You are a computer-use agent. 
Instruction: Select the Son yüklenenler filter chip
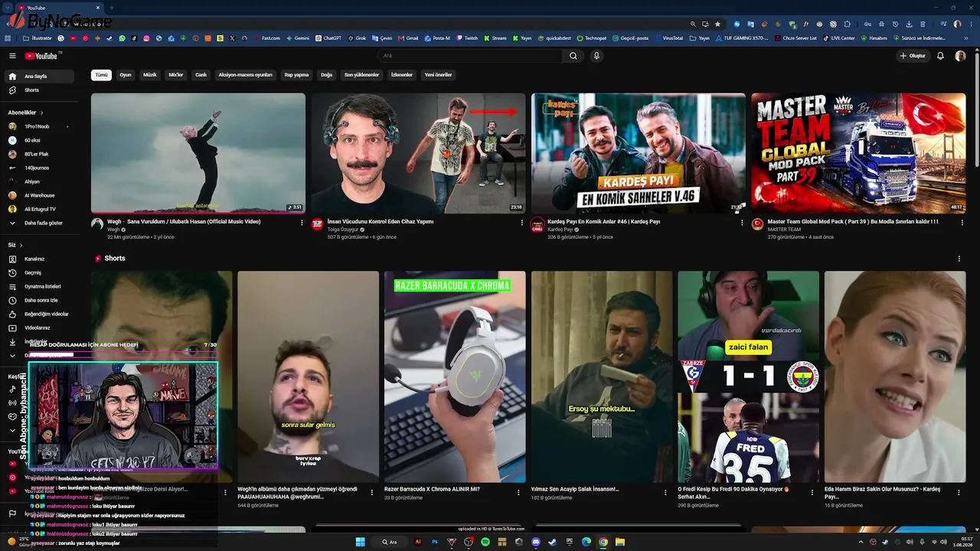click(x=361, y=75)
